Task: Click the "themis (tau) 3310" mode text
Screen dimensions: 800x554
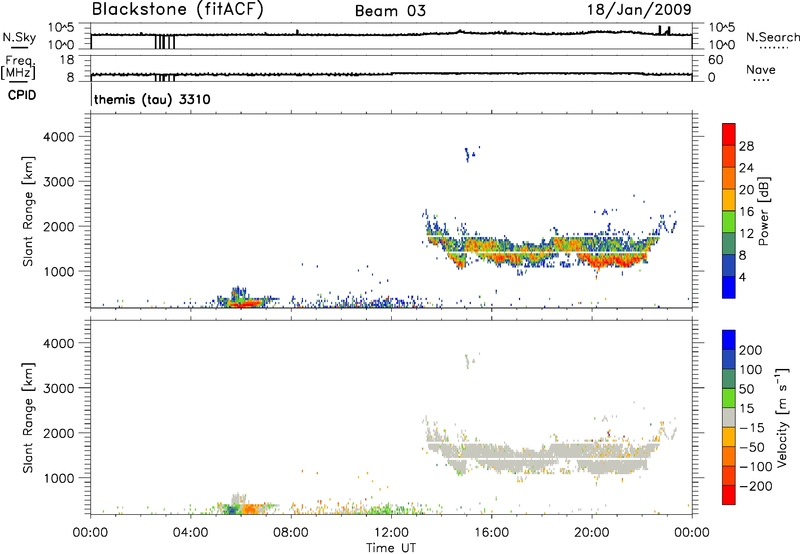Action: [152, 99]
